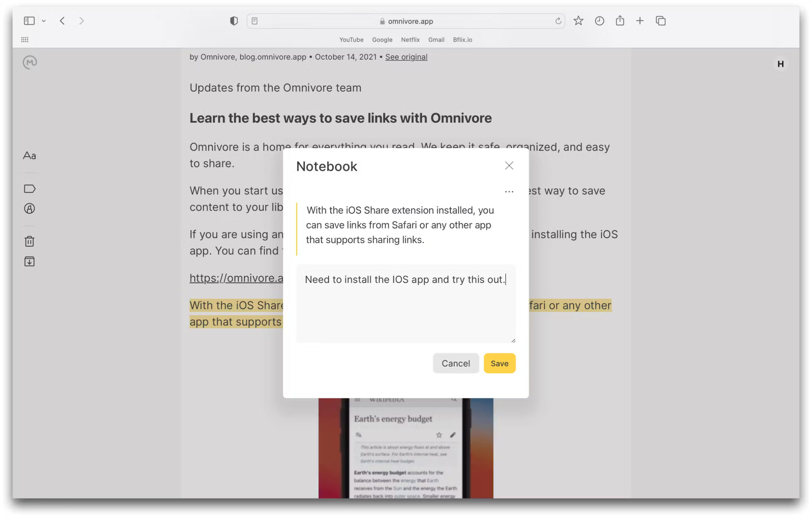Click the 'Updates from the Omnivore team' text

[x=275, y=87]
